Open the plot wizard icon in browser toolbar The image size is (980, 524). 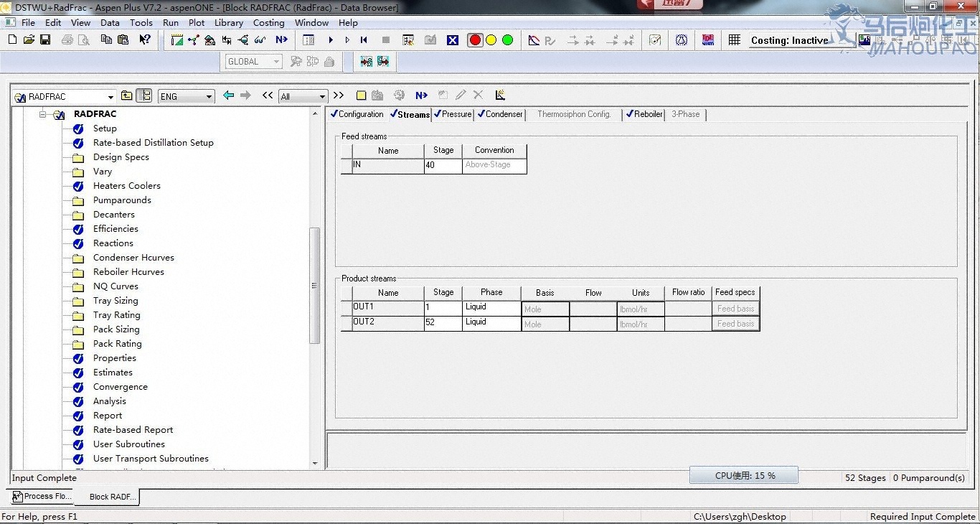(x=500, y=95)
